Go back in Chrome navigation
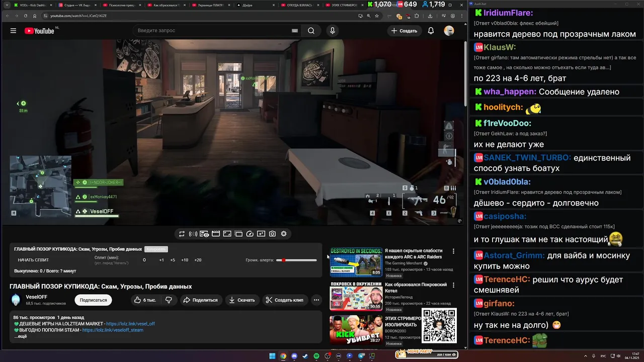The height and width of the screenshot is (362, 644). (x=7, y=16)
